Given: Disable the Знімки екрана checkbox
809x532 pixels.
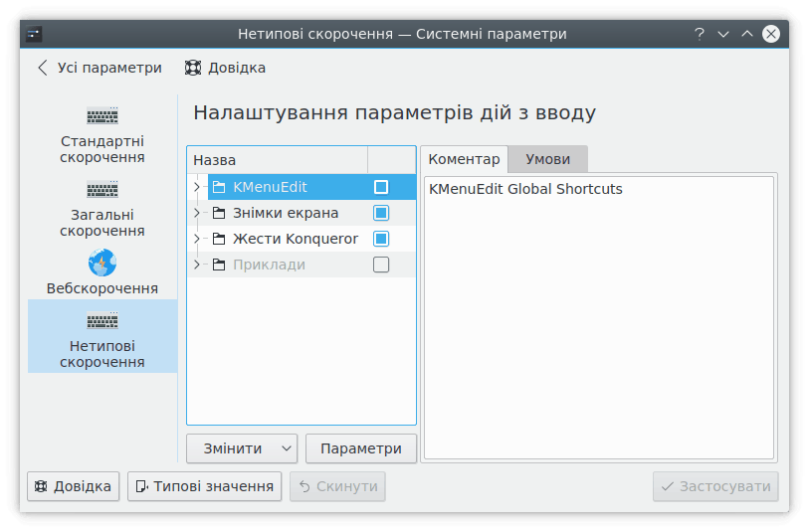Looking at the screenshot, I should (381, 213).
